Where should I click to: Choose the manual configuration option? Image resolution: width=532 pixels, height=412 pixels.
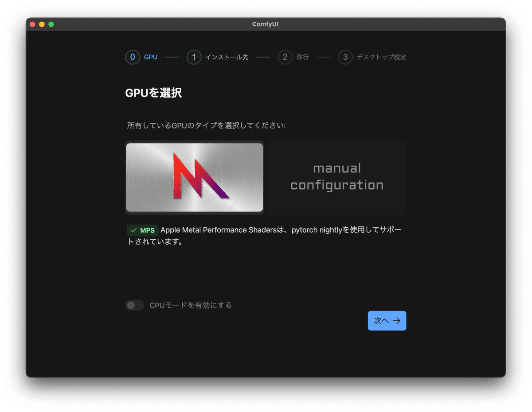click(x=337, y=178)
